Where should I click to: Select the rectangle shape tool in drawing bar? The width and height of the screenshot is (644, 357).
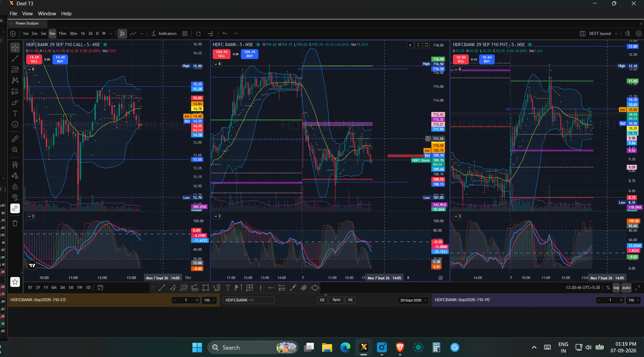click(206, 288)
